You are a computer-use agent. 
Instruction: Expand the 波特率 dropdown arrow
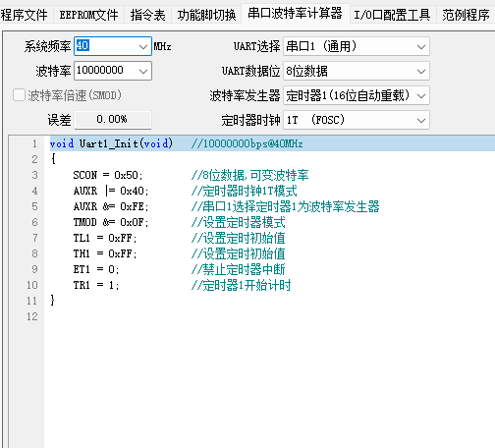(x=143, y=71)
